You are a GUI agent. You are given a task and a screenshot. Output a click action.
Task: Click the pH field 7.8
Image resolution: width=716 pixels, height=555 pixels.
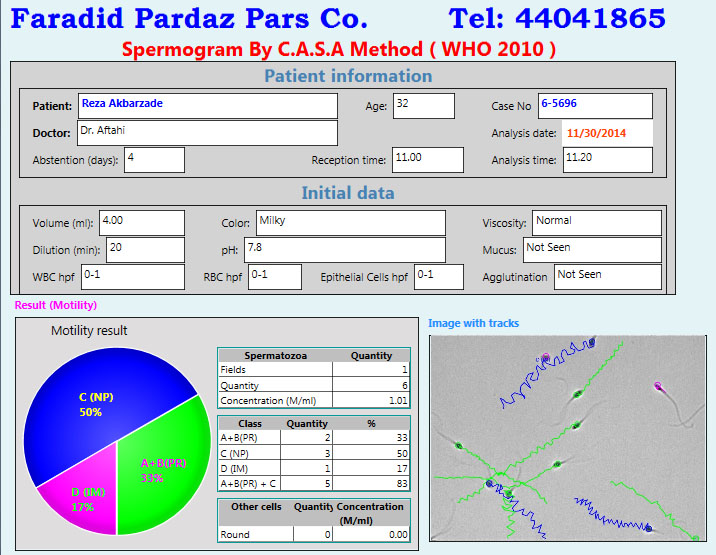[x=345, y=250]
